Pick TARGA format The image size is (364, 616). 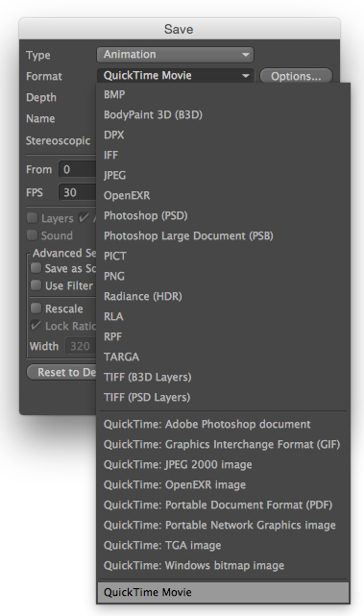click(223, 357)
